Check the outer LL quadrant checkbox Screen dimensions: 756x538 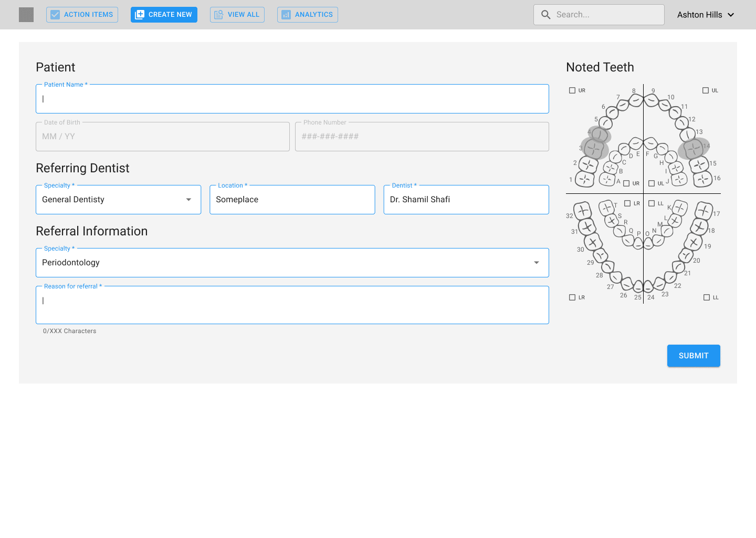click(707, 297)
